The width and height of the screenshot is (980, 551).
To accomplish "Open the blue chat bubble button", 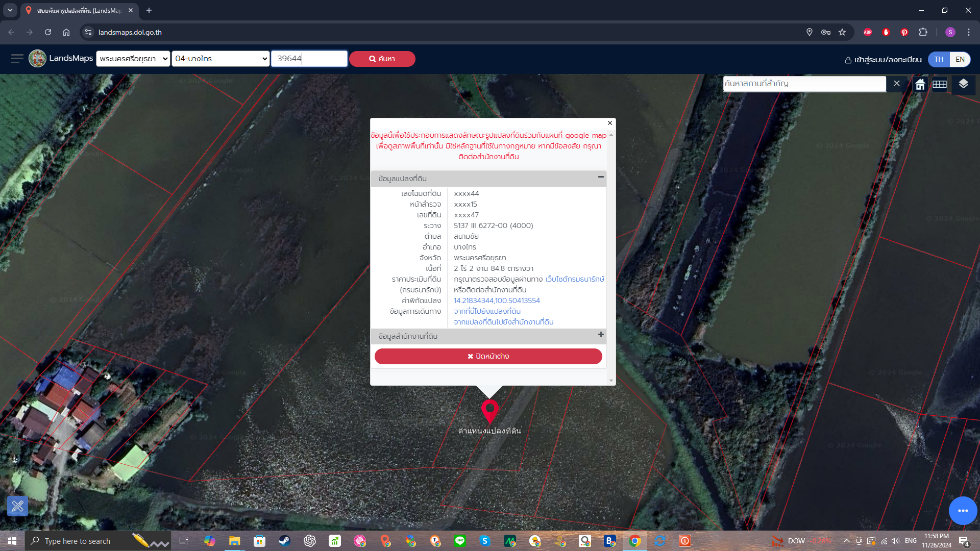I will [x=963, y=511].
